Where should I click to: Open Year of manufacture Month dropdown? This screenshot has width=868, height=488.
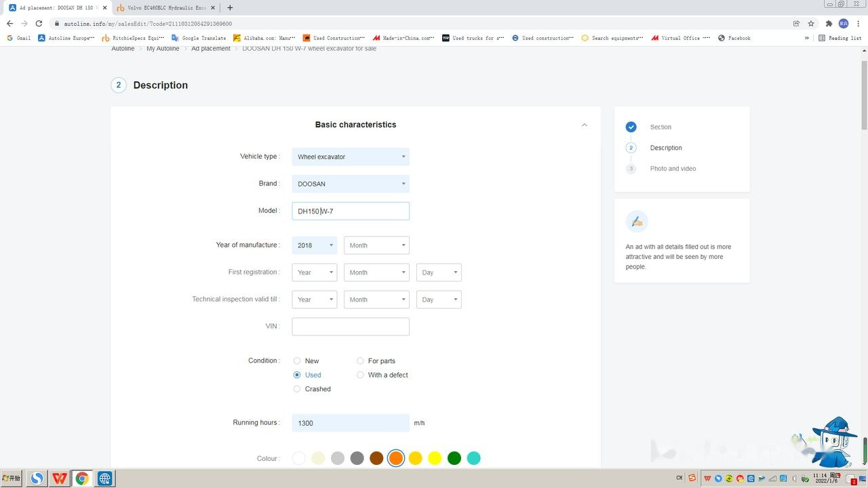tap(376, 245)
